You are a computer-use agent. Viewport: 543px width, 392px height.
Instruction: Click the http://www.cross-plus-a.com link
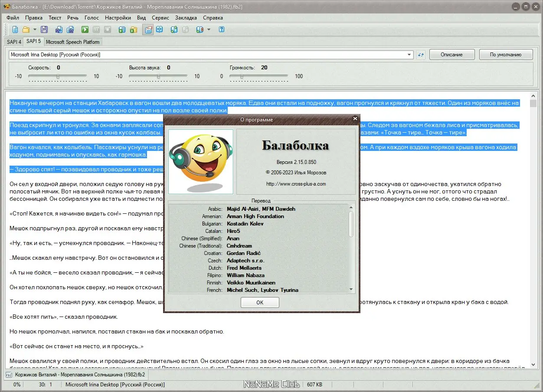[296, 184]
